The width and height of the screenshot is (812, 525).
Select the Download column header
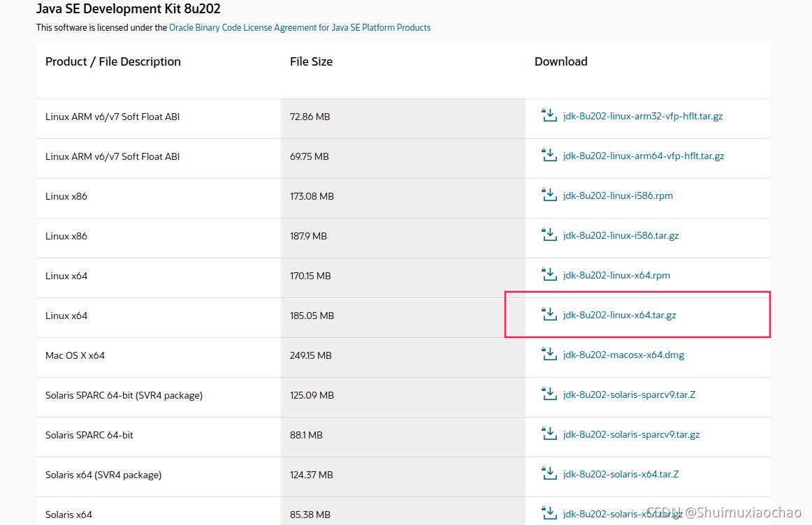(x=561, y=61)
